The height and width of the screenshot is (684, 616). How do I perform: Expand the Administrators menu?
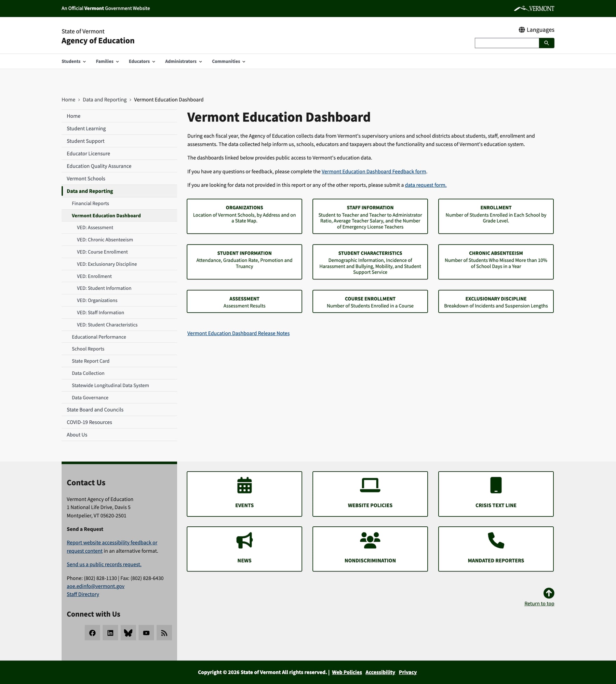point(184,61)
